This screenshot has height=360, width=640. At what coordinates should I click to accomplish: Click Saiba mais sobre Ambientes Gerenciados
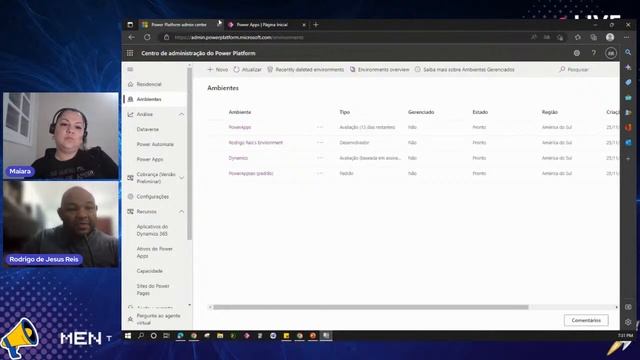(464, 70)
